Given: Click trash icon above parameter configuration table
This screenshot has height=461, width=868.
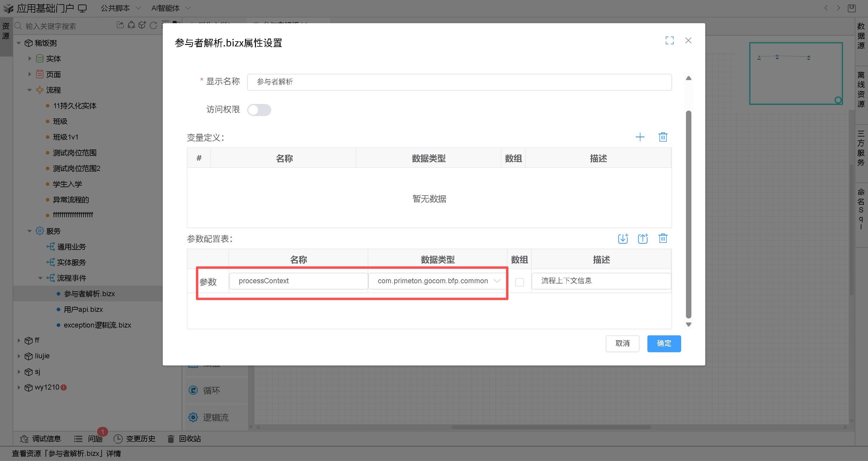Looking at the screenshot, I should click(662, 239).
